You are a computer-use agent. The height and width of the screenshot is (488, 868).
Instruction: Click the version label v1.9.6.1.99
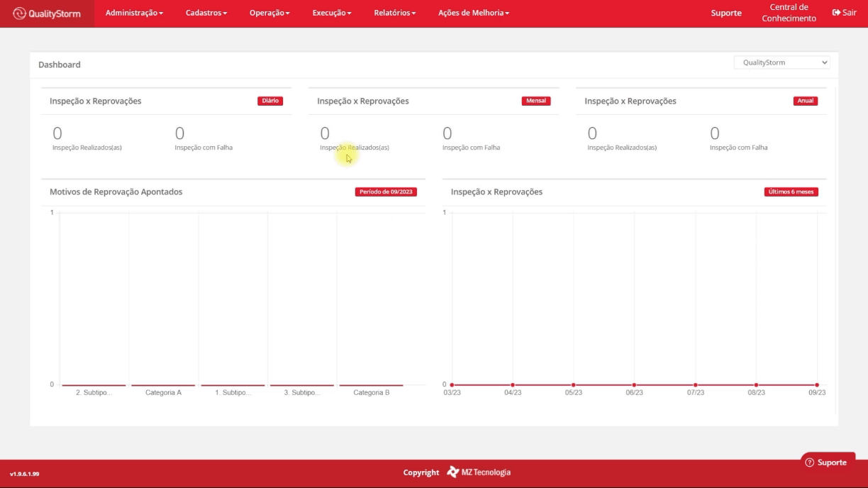point(25,474)
